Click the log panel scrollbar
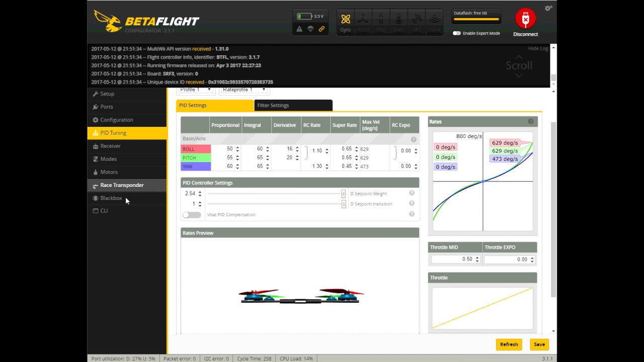This screenshot has height=362, width=644. point(553,77)
